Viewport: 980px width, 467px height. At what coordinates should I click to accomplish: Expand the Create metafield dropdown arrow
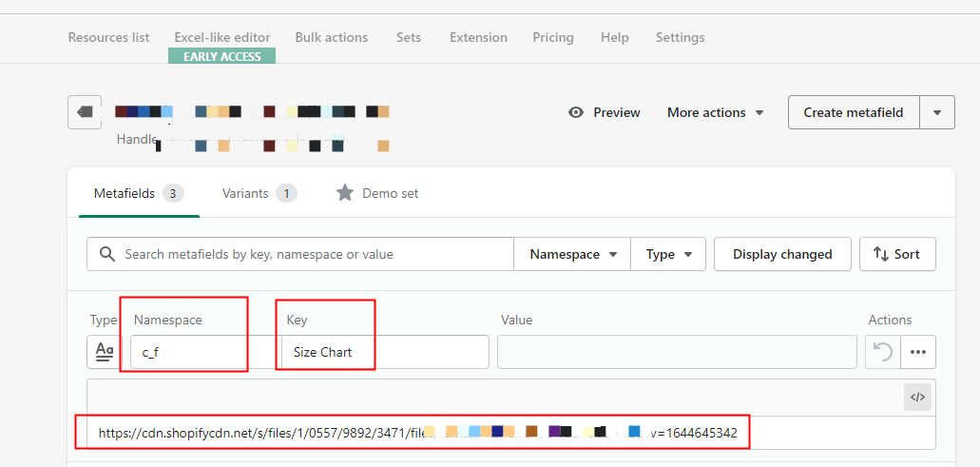point(937,112)
